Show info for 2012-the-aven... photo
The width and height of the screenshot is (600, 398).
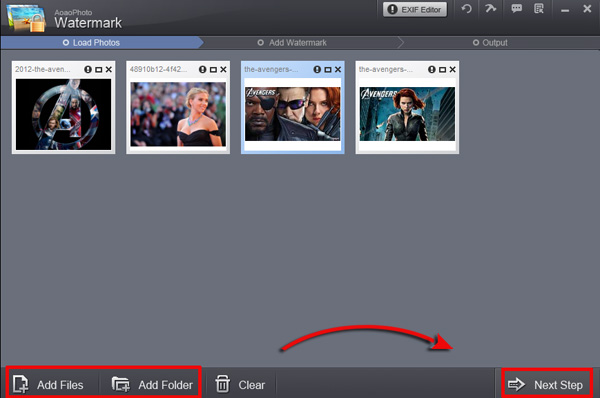point(88,69)
